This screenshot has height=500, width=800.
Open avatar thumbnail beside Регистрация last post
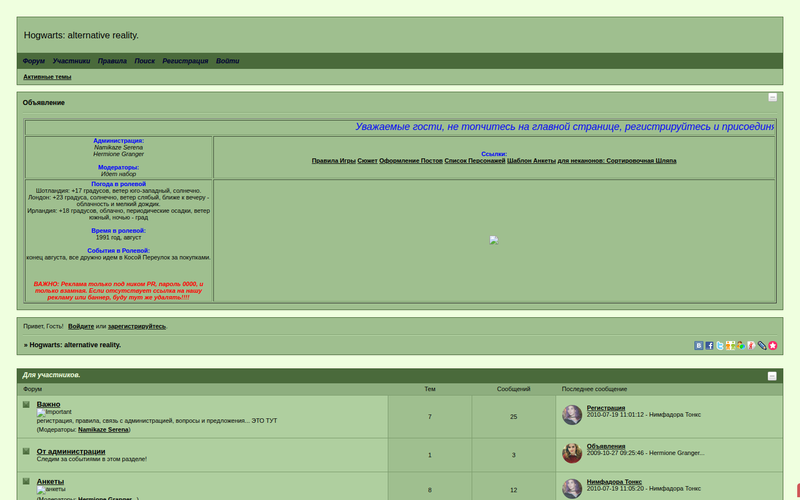pyautogui.click(x=572, y=414)
